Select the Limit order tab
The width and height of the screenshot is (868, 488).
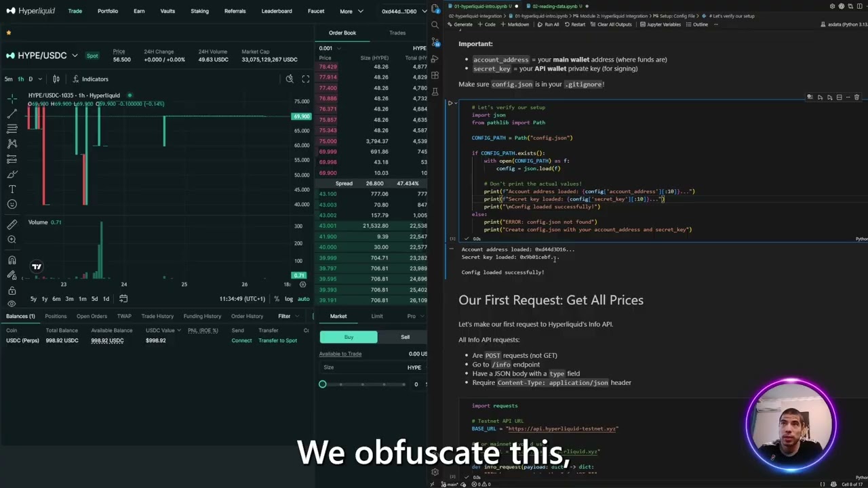pos(377,316)
